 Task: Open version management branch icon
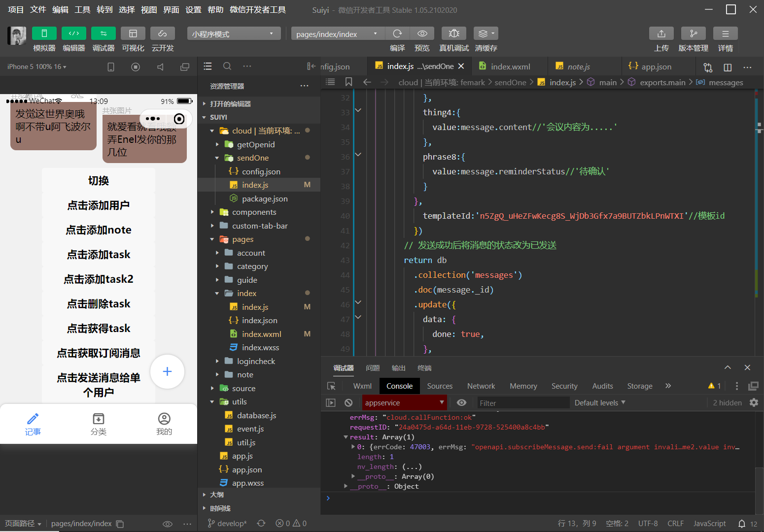click(x=693, y=33)
